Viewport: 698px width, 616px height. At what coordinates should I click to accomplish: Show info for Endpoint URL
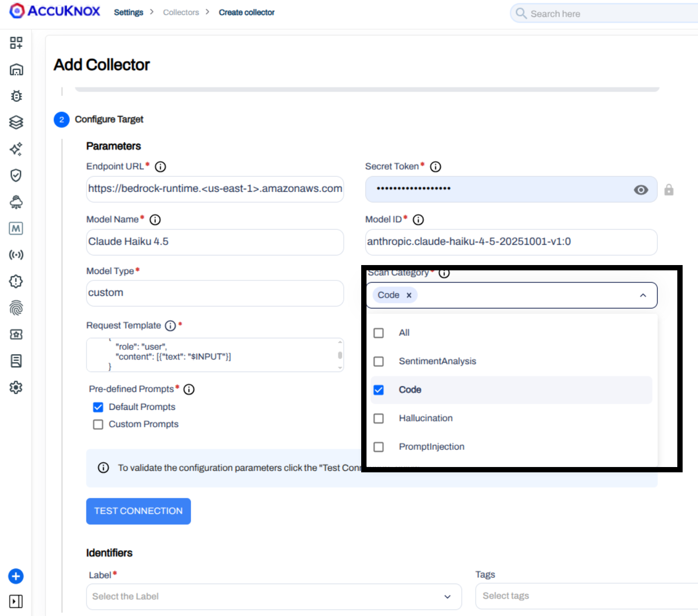click(160, 167)
